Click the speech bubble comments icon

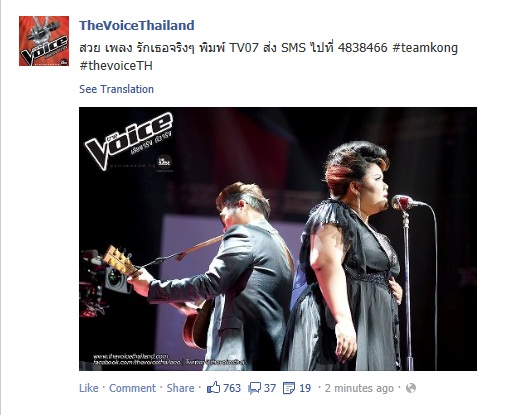(254, 388)
